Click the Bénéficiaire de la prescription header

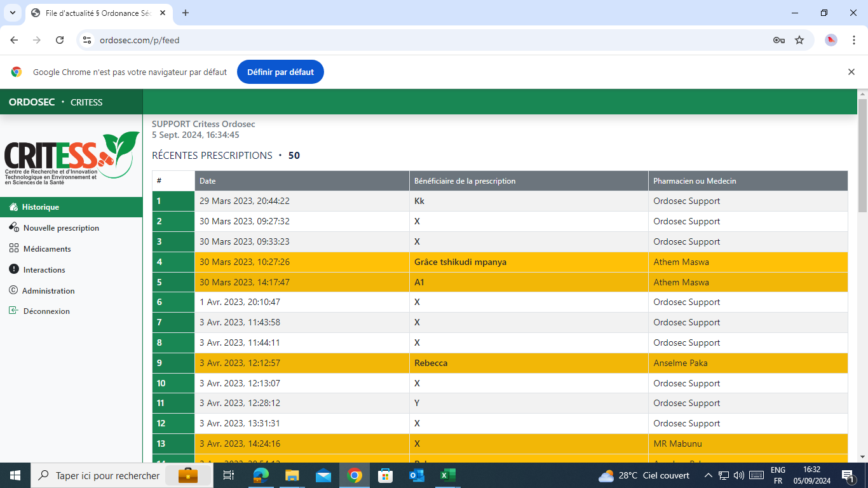point(529,181)
